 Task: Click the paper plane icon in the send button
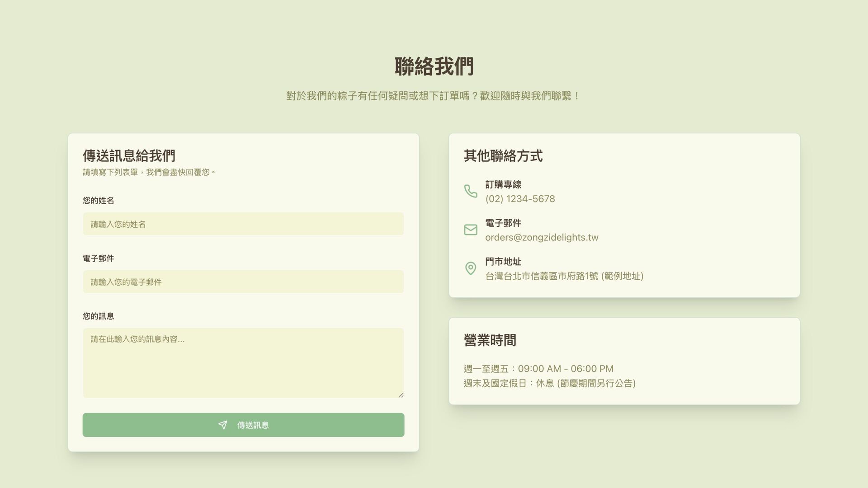click(x=223, y=425)
